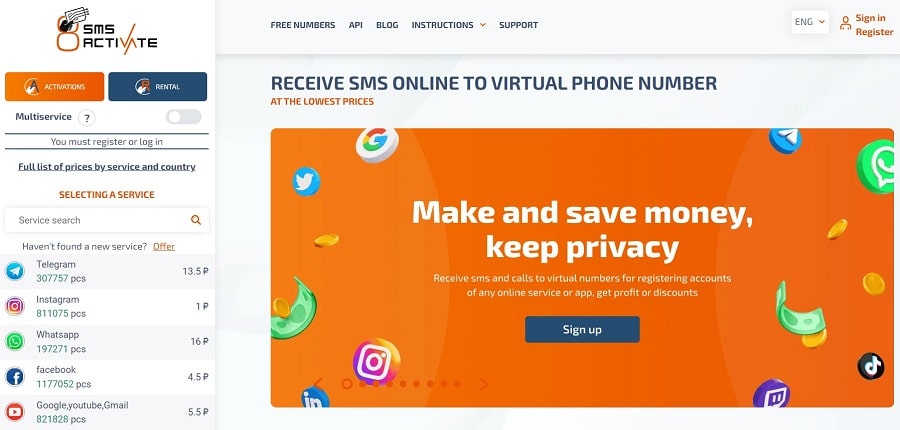Click the facebook service icon

coord(15,377)
